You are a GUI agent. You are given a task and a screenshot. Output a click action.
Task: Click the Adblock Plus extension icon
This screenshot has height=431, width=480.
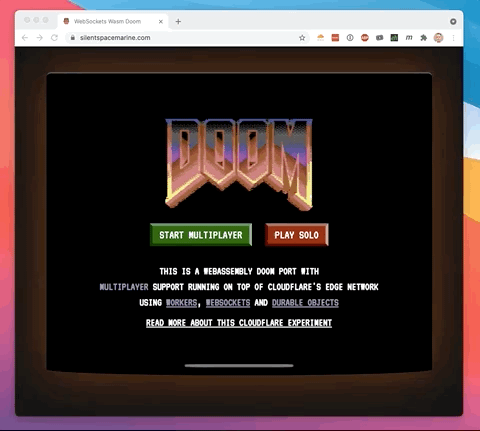[x=365, y=38]
